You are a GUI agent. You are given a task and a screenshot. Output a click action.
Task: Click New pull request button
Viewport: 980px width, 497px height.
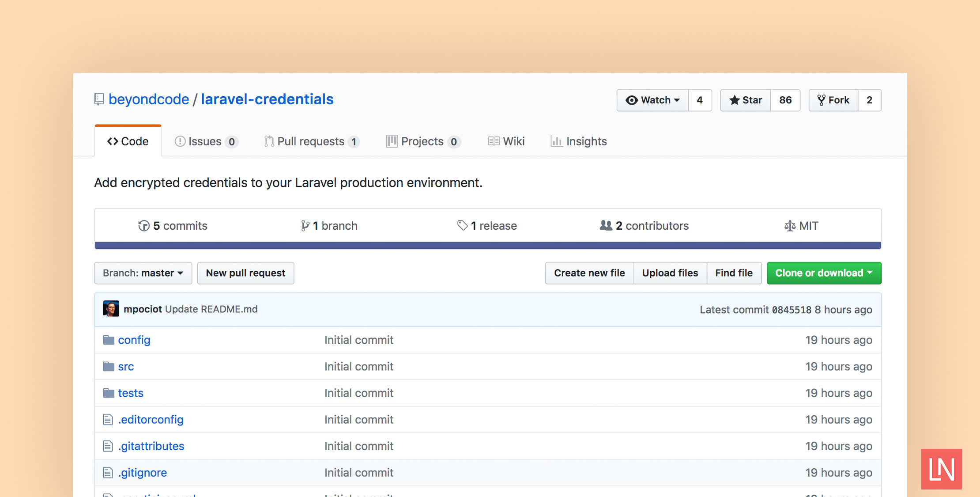pos(245,273)
